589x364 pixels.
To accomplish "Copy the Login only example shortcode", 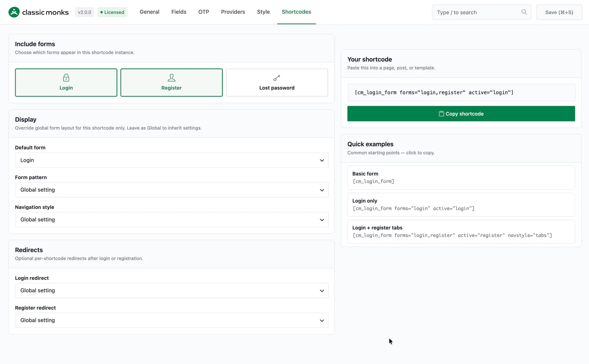I will pos(461,205).
